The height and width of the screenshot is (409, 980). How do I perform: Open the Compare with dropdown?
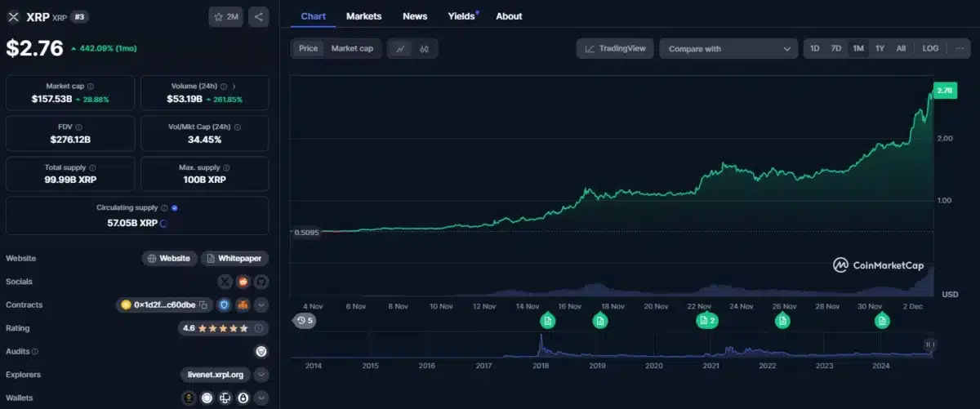(x=728, y=49)
